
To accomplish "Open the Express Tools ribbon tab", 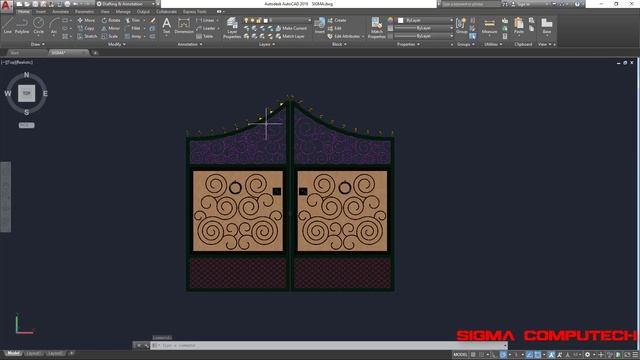I will point(195,12).
